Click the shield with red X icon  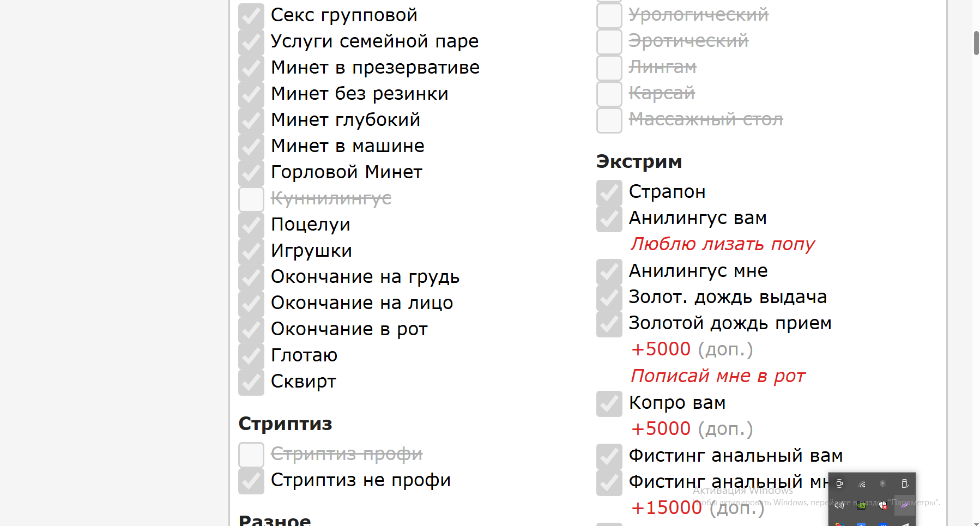pyautogui.click(x=883, y=505)
